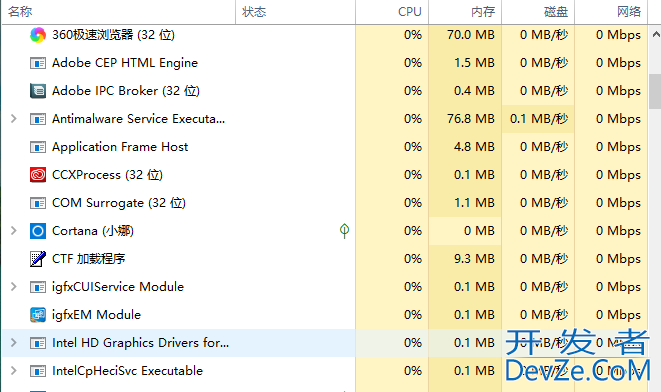
Task: Sort by the 名称 column header
Action: (118, 12)
